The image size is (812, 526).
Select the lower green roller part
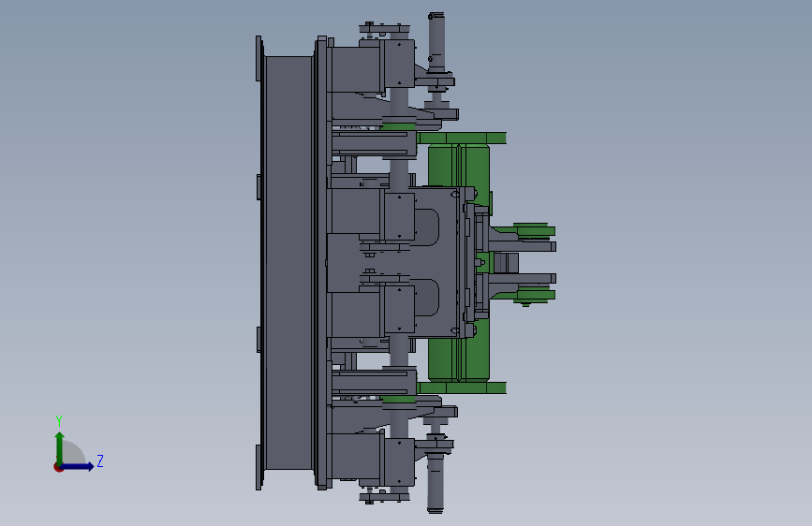point(459,360)
